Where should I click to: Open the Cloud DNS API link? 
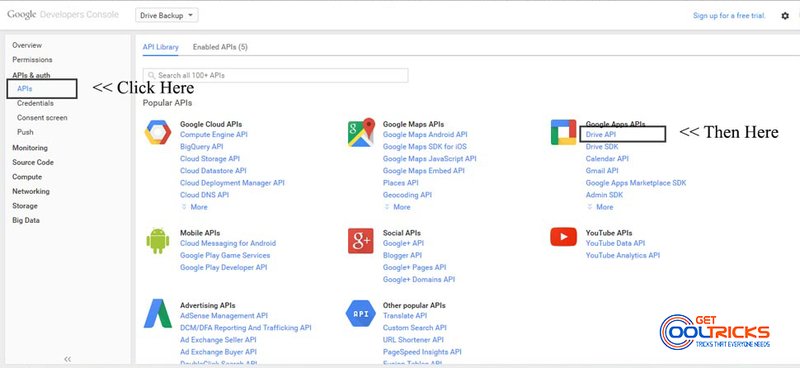[x=204, y=195]
